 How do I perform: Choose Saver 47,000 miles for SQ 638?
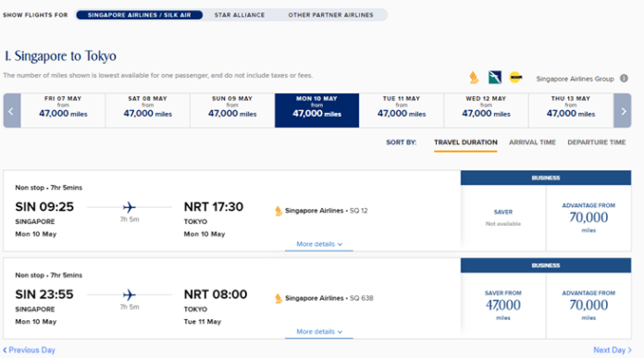click(x=503, y=305)
